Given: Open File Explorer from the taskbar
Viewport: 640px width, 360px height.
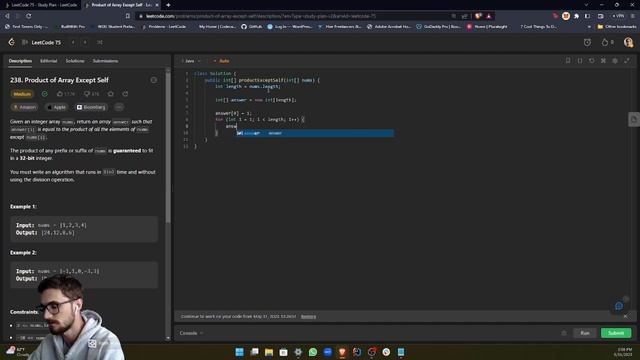Looking at the screenshot, I should pyautogui.click(x=269, y=352).
